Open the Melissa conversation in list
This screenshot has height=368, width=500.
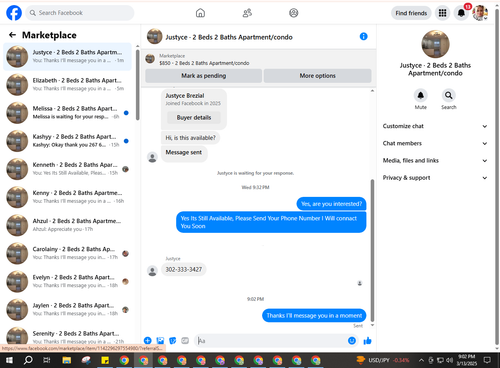coord(68,112)
